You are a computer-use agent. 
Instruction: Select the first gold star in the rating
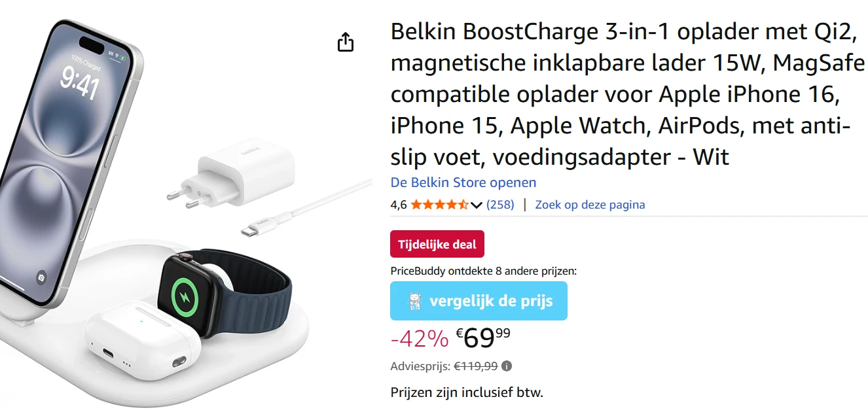pyautogui.click(x=415, y=204)
